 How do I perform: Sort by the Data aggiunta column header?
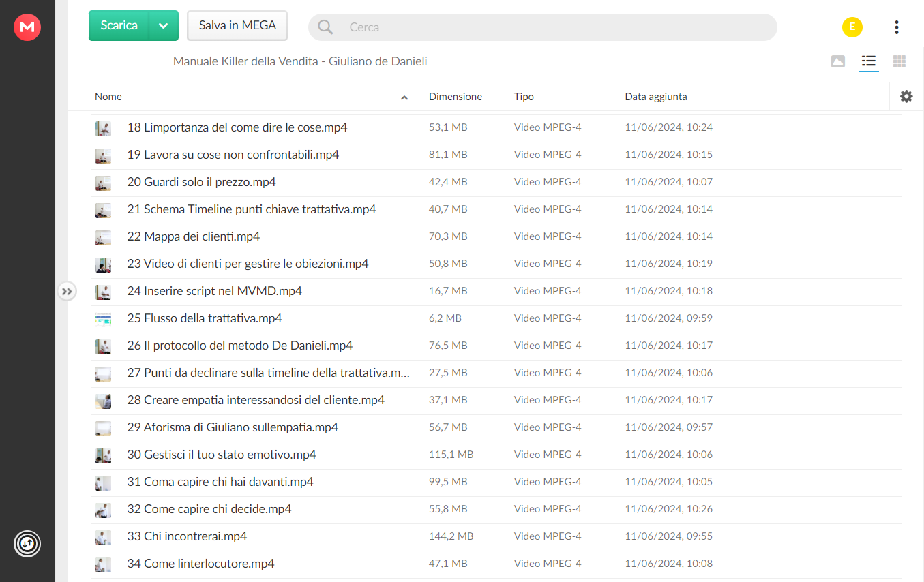(656, 97)
